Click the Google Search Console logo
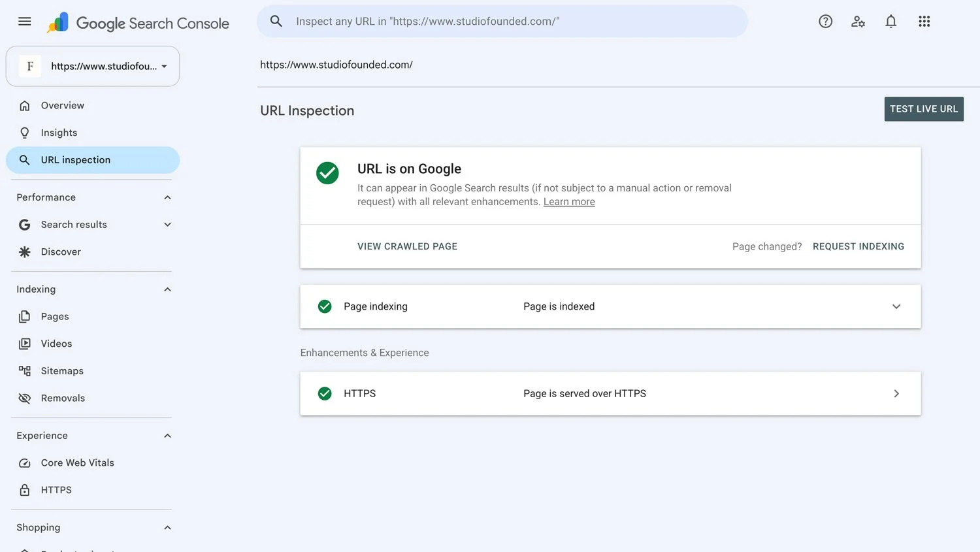The width and height of the screenshot is (980, 552). click(138, 23)
